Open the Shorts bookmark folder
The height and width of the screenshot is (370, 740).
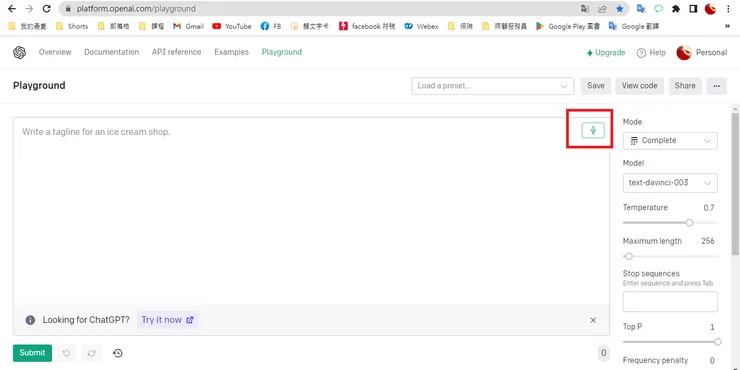point(72,26)
